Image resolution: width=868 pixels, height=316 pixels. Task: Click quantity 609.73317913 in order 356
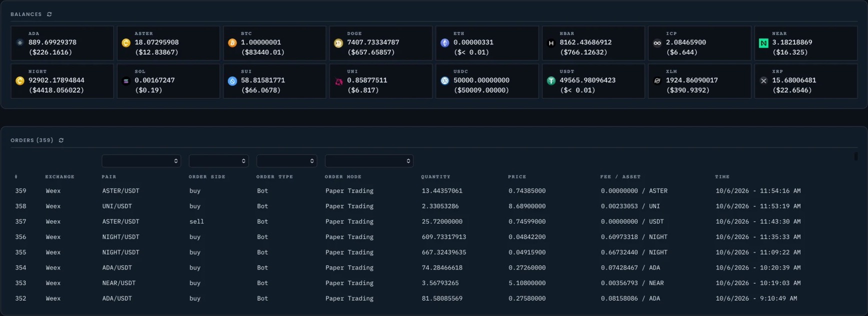[x=444, y=237]
